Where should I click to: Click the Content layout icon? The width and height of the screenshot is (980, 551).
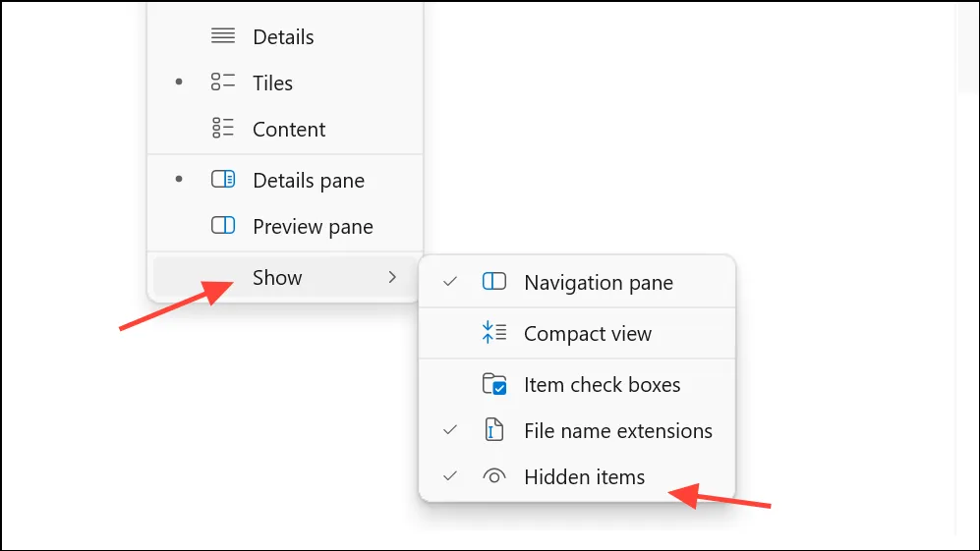click(x=223, y=128)
